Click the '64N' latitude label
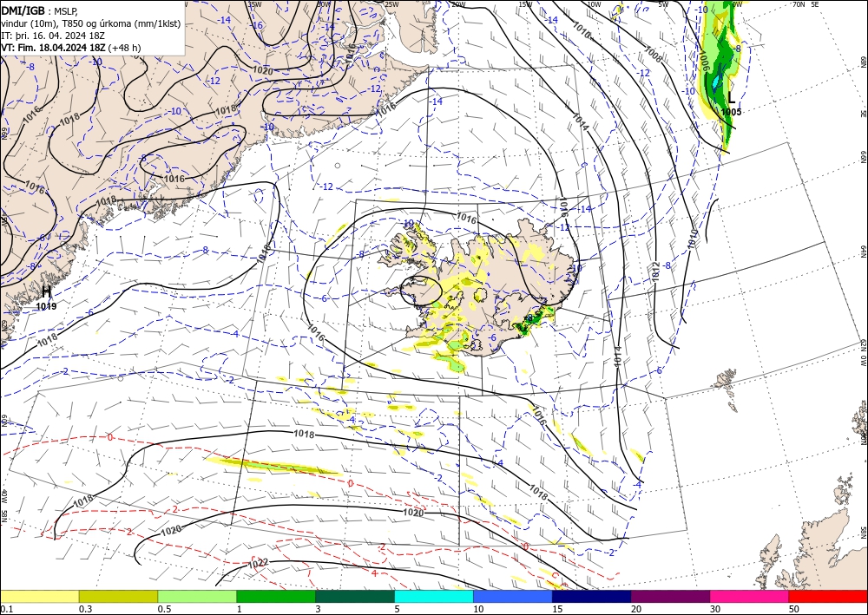Viewport: 868px width, 615px height. point(863,251)
